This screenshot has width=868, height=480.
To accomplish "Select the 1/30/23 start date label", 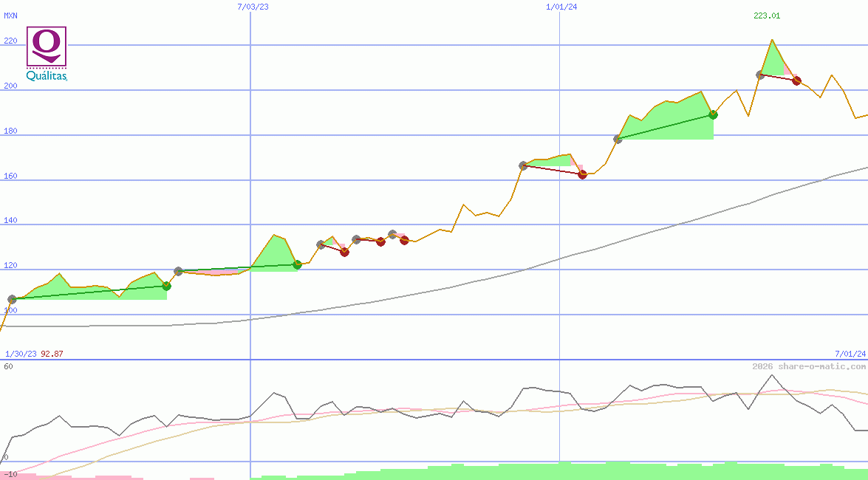I will (21, 354).
